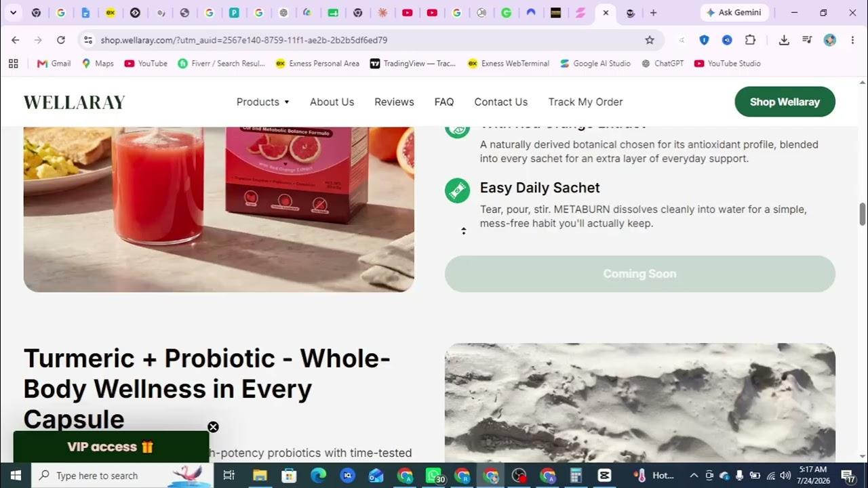Open the Chrome extensions puzzle icon
The height and width of the screenshot is (488, 868).
(x=750, y=40)
